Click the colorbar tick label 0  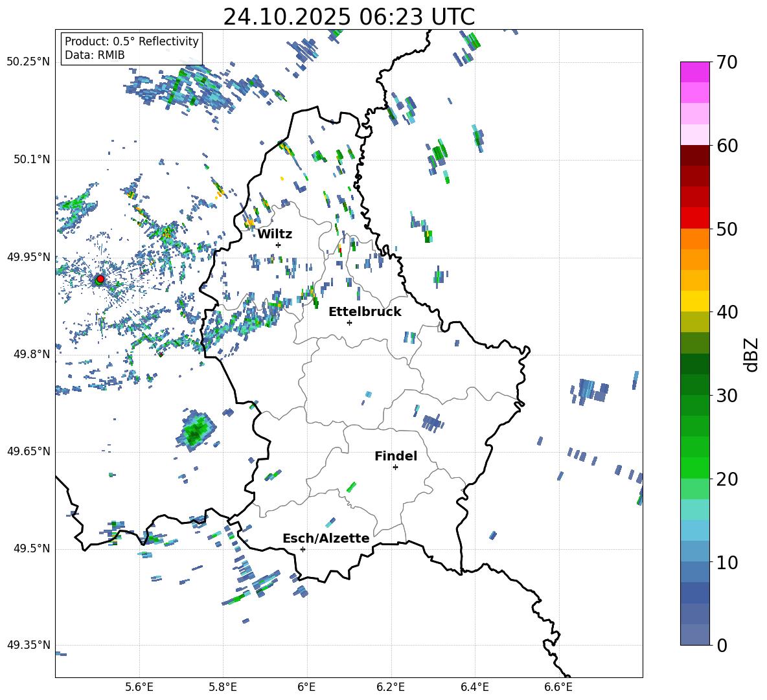(722, 645)
